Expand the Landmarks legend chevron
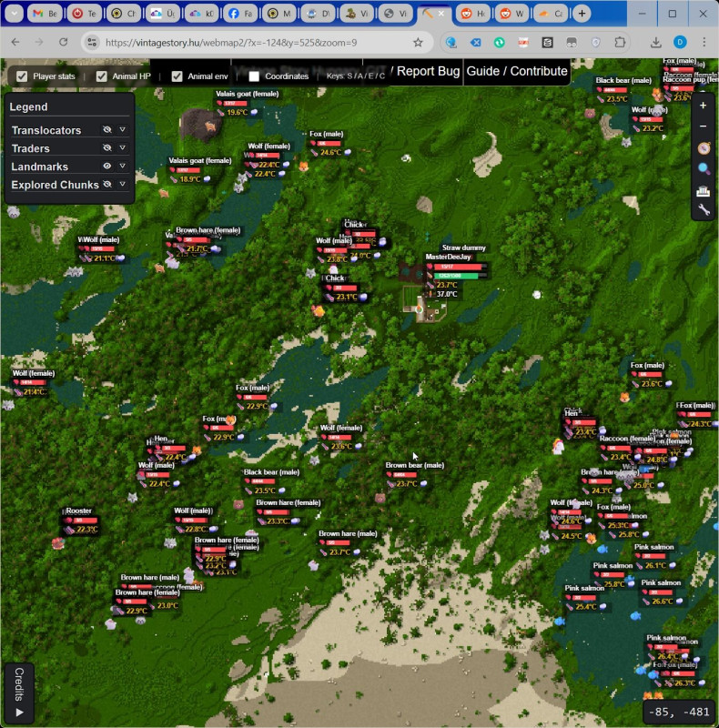719x728 pixels. 123,166
